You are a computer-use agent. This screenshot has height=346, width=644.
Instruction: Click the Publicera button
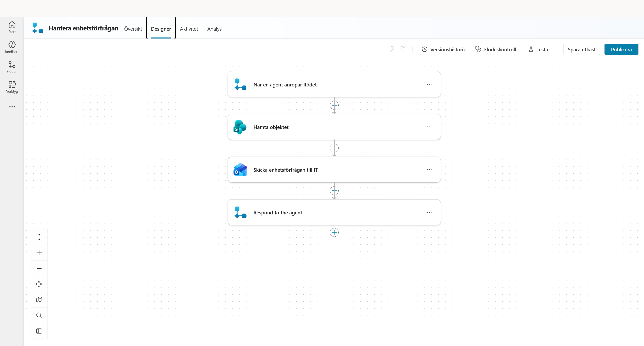(x=621, y=49)
